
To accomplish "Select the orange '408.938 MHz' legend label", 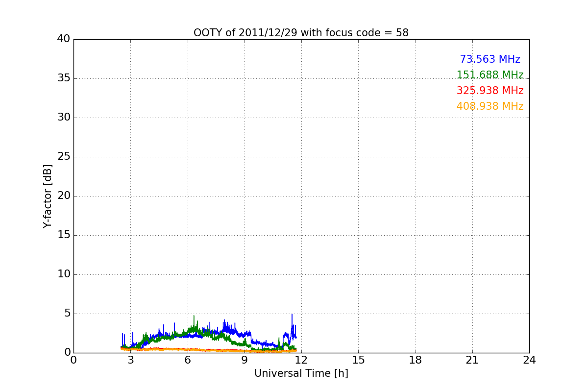I will (x=490, y=106).
